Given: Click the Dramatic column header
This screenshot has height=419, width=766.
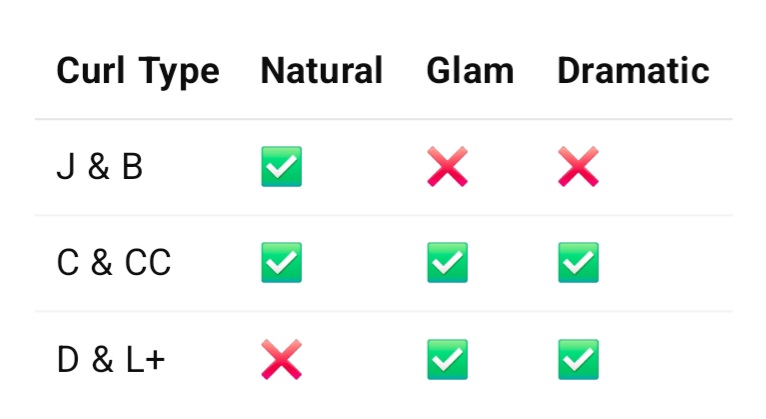Looking at the screenshot, I should tap(633, 71).
